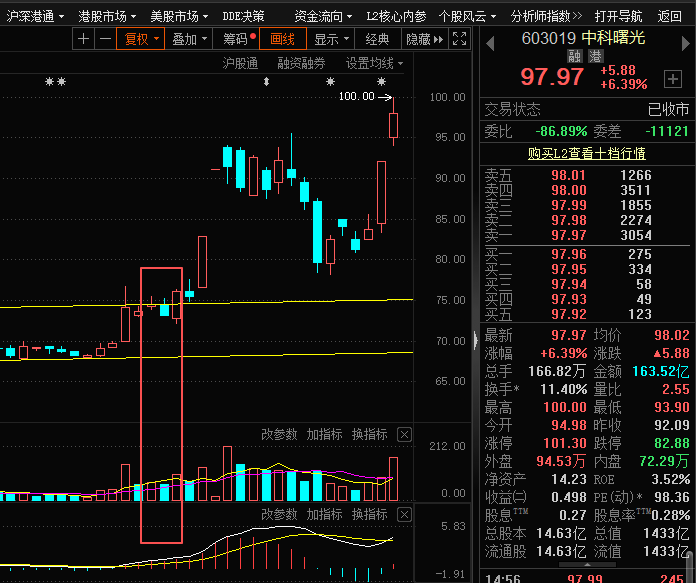
Task: Click the side panel collapse arrow handle
Action: tap(475, 340)
